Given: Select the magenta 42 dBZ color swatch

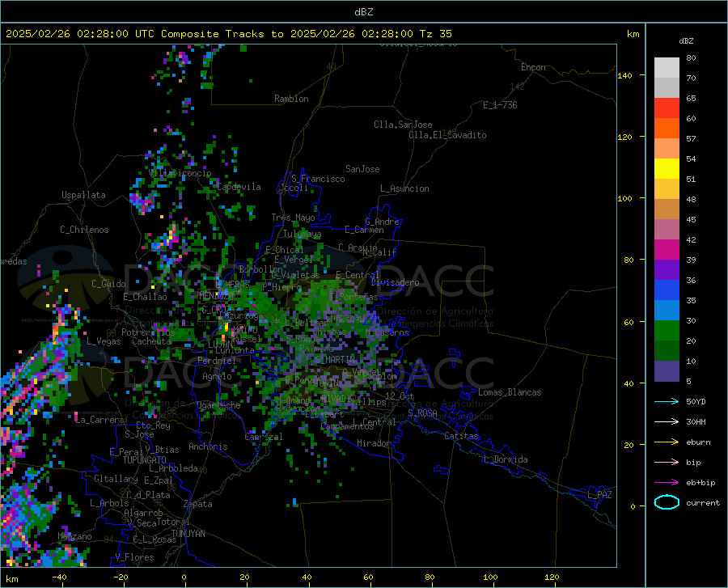Looking at the screenshot, I should coord(667,250).
